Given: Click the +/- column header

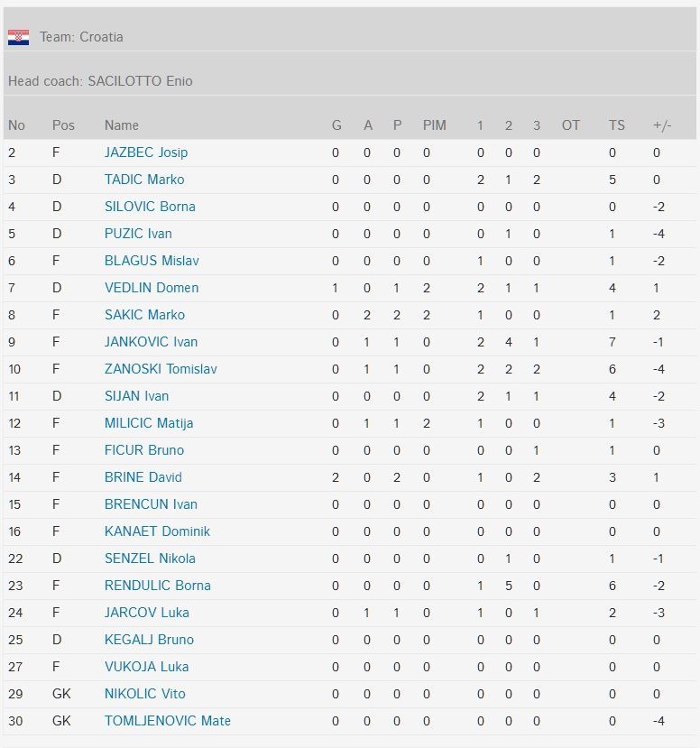Looking at the screenshot, I should [x=661, y=125].
